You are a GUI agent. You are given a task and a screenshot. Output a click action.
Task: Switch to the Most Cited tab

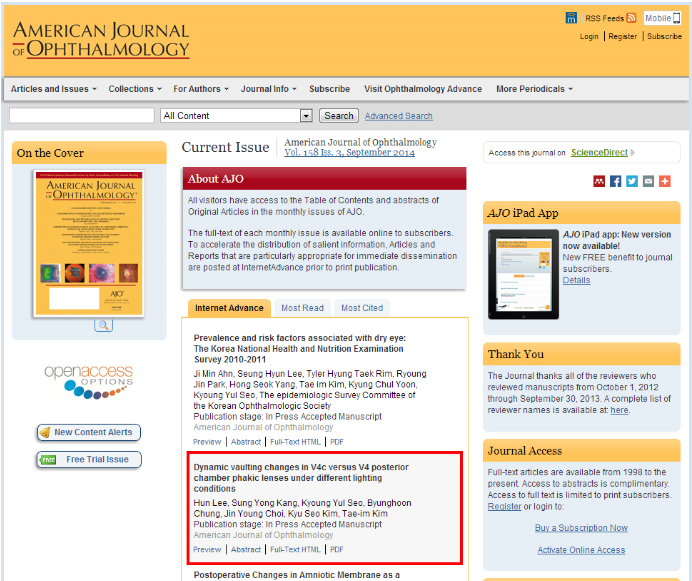point(362,308)
